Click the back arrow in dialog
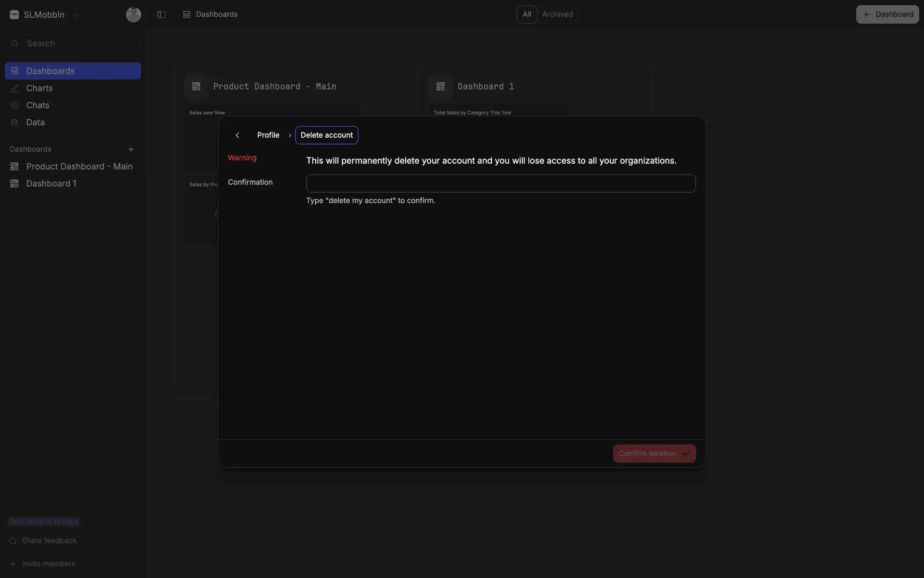The height and width of the screenshot is (578, 924). [x=237, y=135]
